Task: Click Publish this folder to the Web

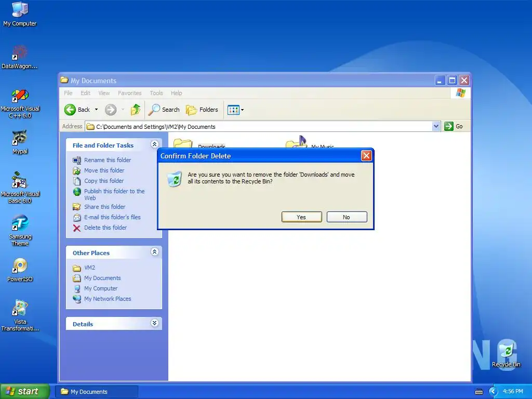Action: (114, 194)
